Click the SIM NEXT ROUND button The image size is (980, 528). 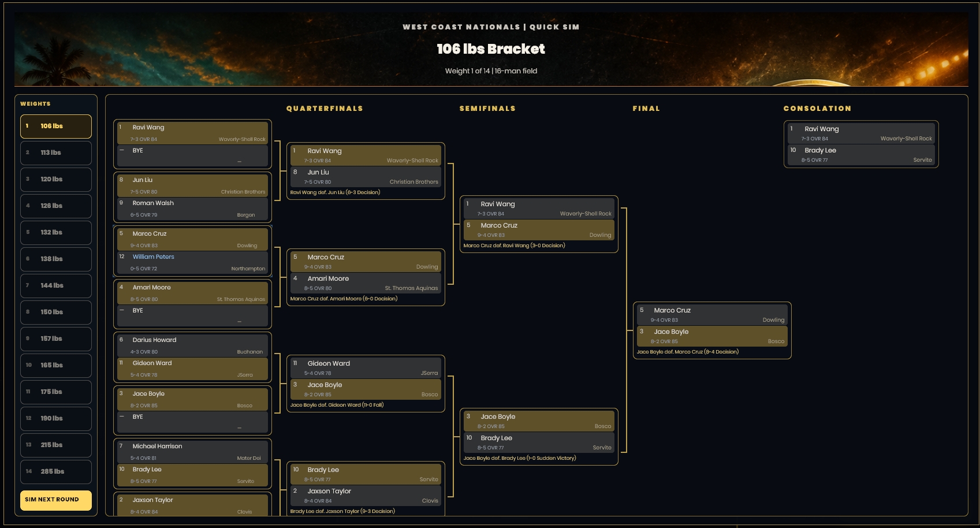(x=56, y=500)
